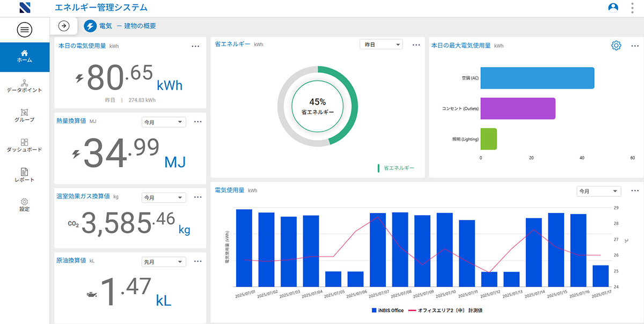The image size is (644, 324).
Task: Open options menu for 熱量換算値 card
Action: coord(197,122)
